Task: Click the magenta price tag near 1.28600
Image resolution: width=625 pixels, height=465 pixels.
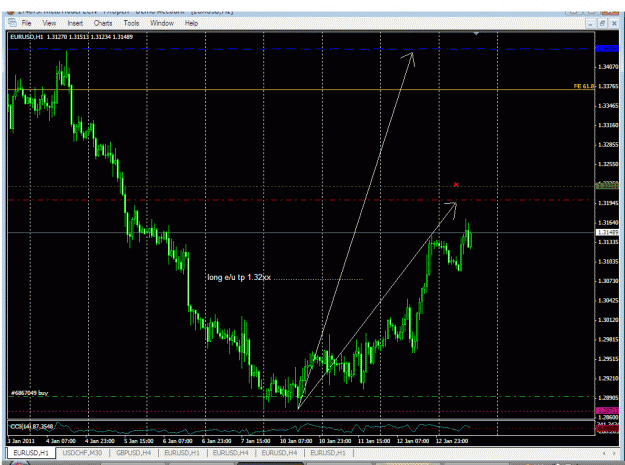Action: click(x=607, y=410)
